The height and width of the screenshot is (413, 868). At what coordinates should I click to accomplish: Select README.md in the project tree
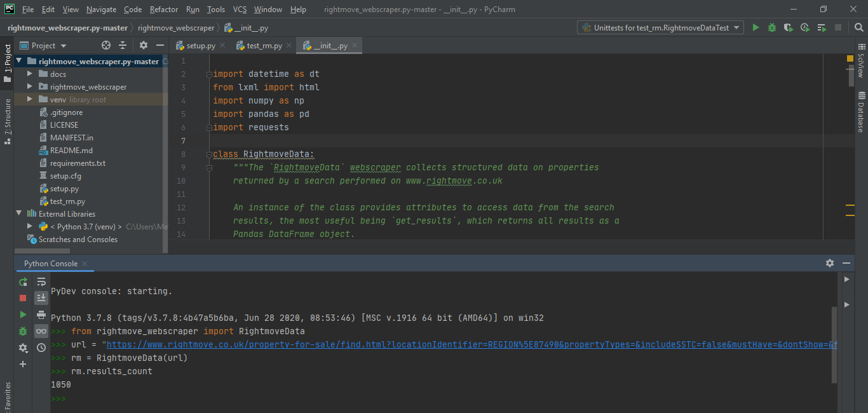click(x=71, y=150)
